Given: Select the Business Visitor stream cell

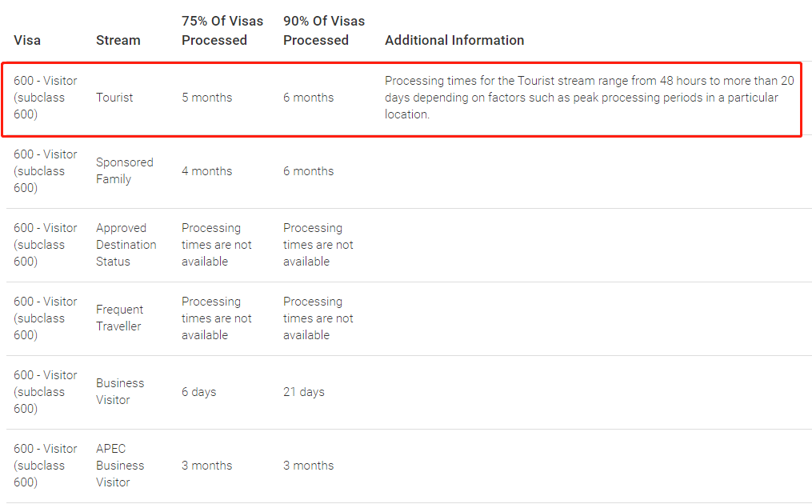Looking at the screenshot, I should tap(120, 391).
